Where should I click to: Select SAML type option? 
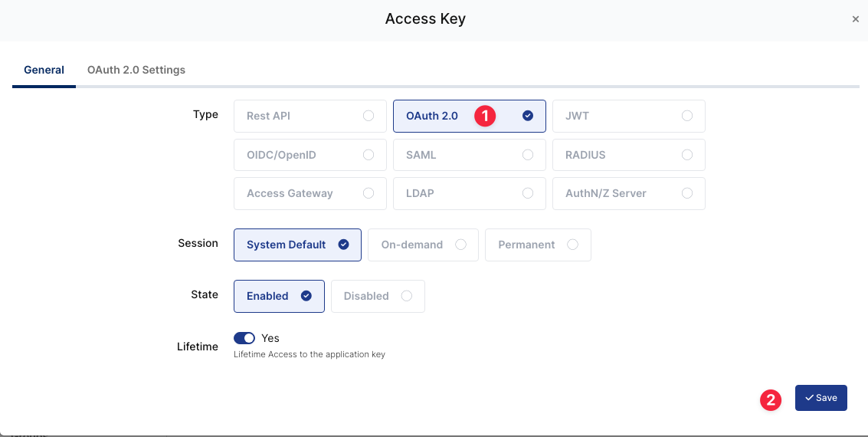click(x=469, y=155)
